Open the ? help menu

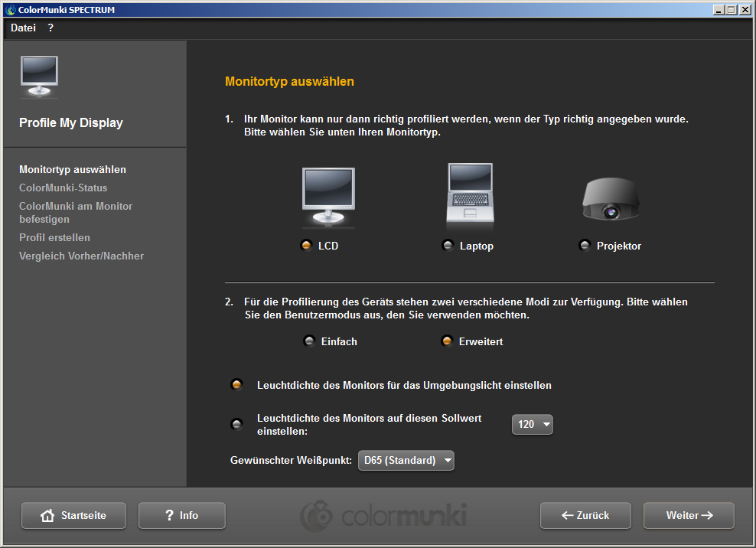coord(51,28)
